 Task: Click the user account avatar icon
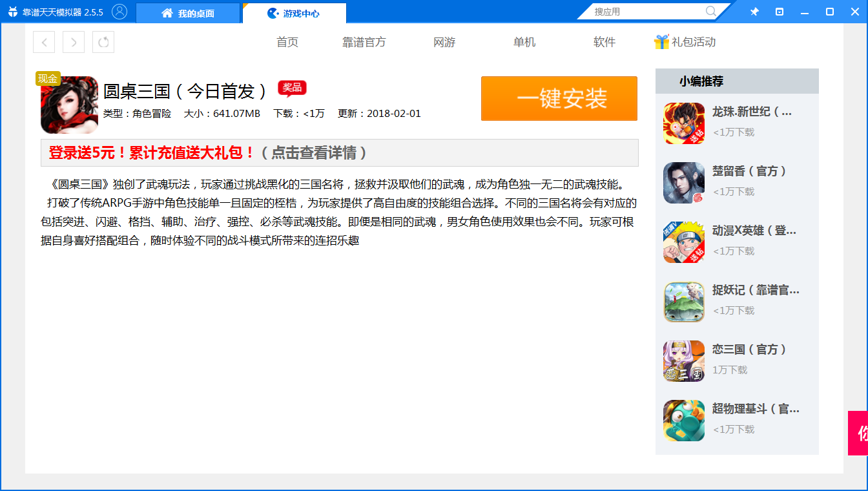pos(119,12)
